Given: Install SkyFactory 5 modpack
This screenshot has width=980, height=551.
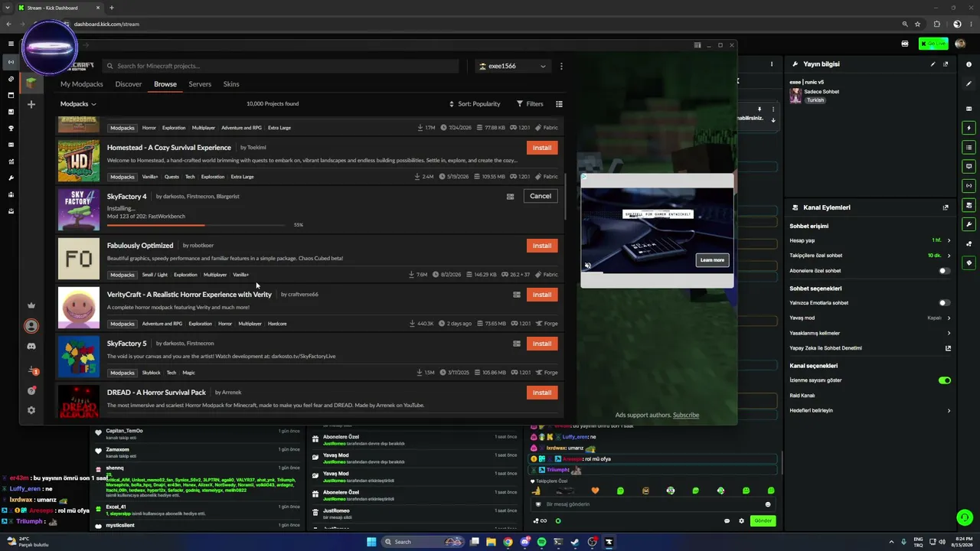Looking at the screenshot, I should [x=542, y=344].
